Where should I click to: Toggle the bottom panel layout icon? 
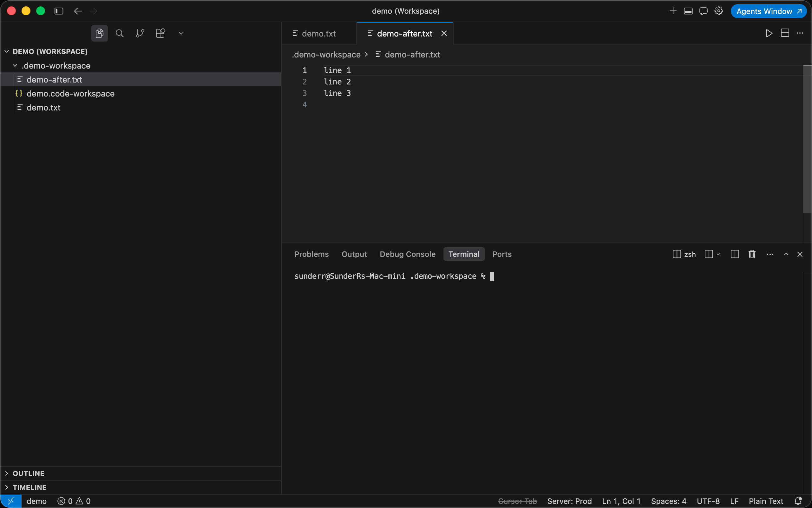tap(688, 11)
